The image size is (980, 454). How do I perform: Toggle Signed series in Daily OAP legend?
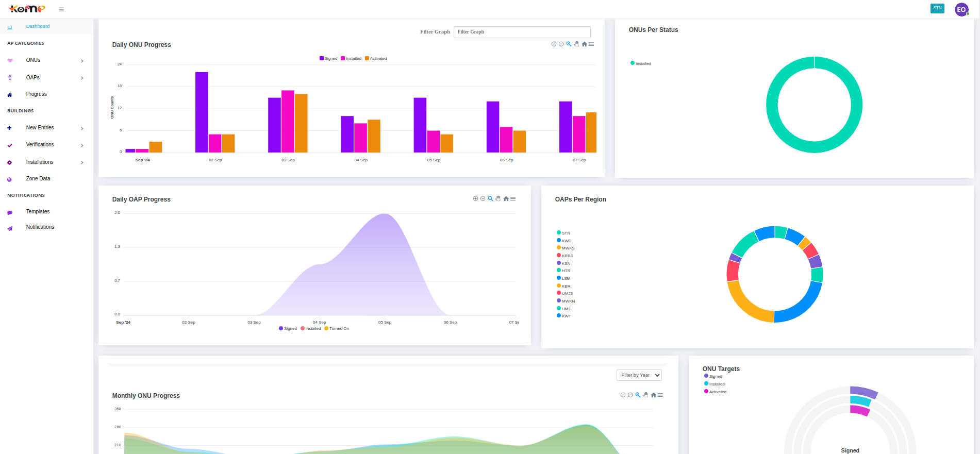[288, 328]
